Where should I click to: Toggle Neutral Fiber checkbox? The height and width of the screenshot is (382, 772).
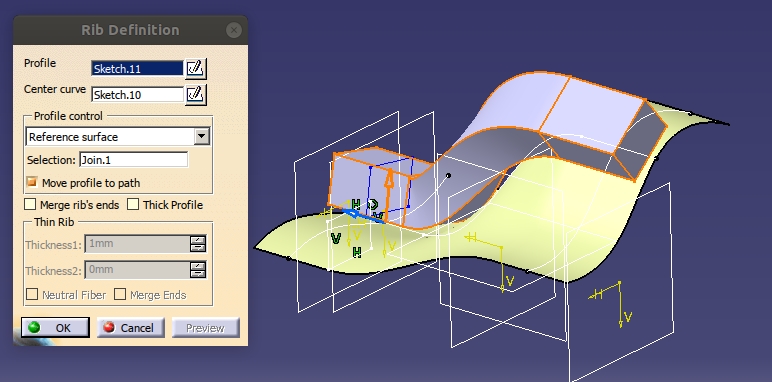tap(32, 294)
